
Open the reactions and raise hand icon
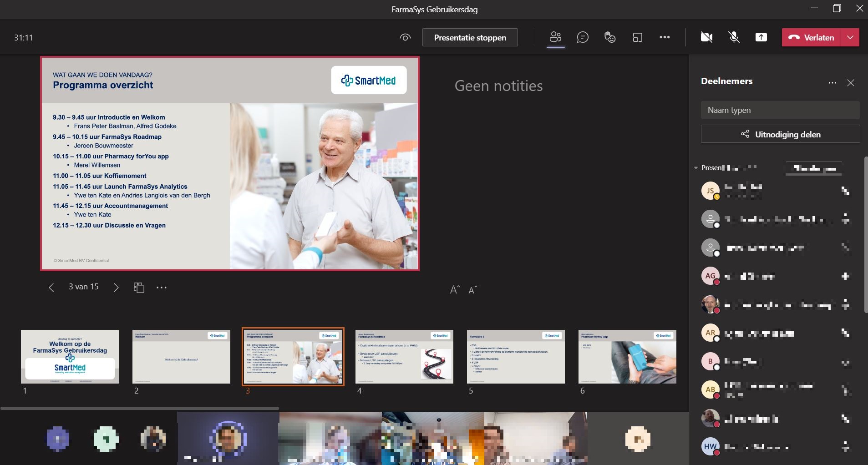pos(610,37)
